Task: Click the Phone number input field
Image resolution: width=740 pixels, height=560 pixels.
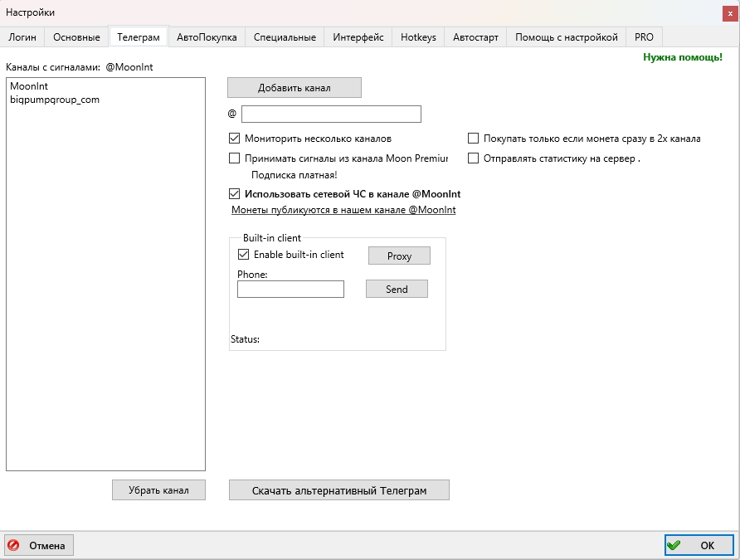Action: click(x=290, y=289)
